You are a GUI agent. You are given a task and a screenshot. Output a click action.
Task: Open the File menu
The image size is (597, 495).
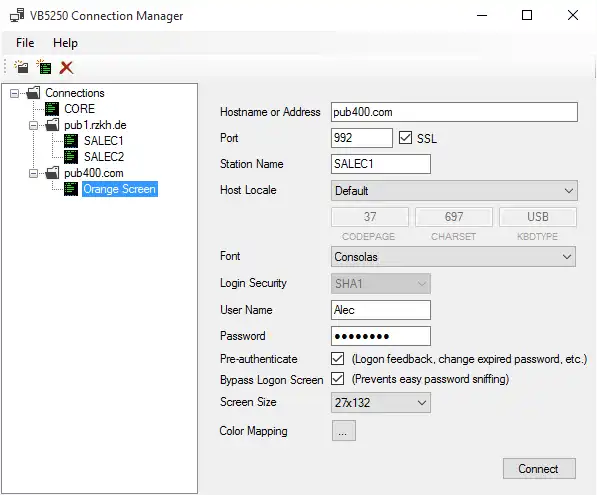25,43
